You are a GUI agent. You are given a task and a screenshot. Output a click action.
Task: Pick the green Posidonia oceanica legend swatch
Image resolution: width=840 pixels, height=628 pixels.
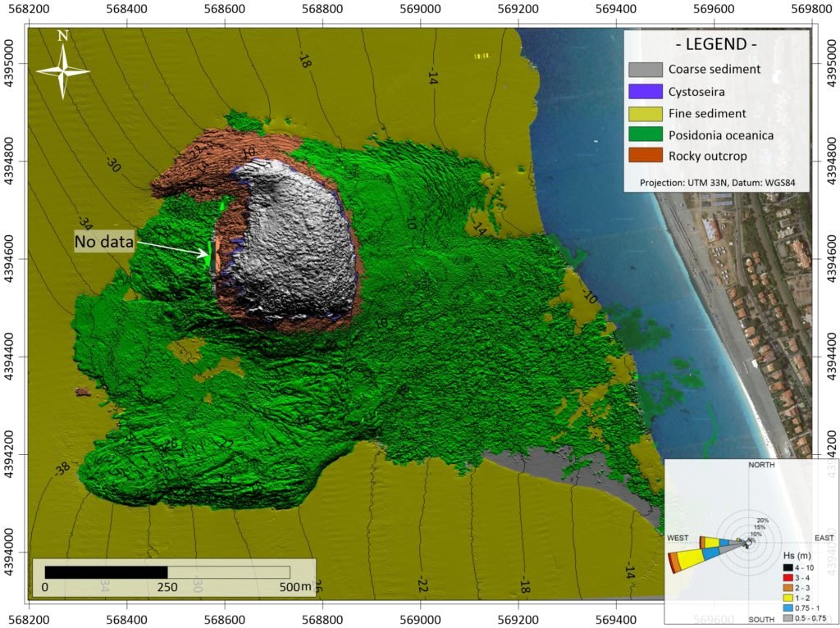[645, 135]
